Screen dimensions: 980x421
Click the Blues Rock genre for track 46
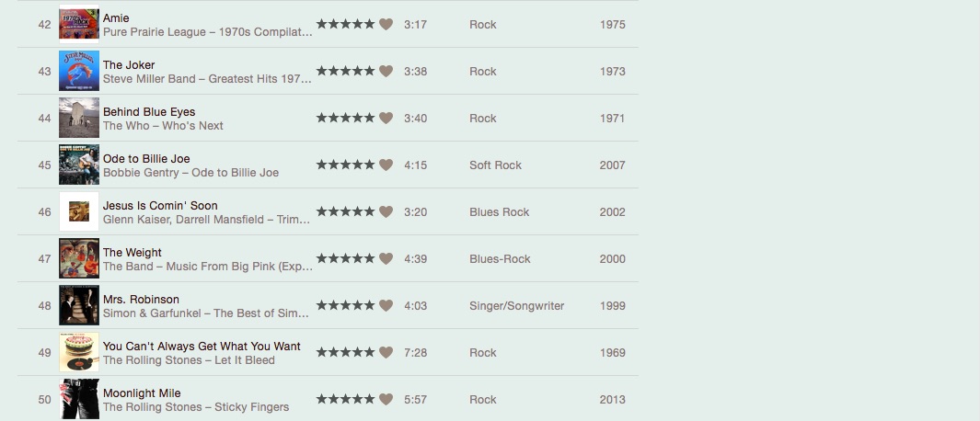click(x=499, y=212)
